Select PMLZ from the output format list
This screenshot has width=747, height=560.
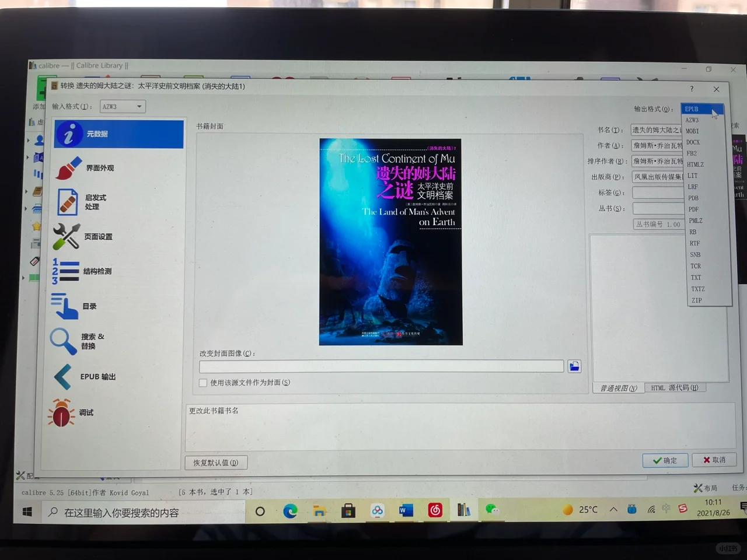point(696,220)
